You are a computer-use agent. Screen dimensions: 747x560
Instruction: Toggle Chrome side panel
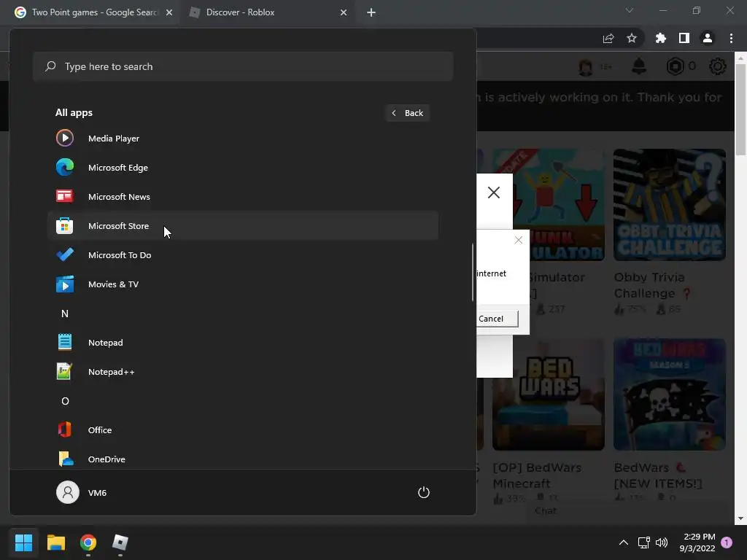pos(684,39)
